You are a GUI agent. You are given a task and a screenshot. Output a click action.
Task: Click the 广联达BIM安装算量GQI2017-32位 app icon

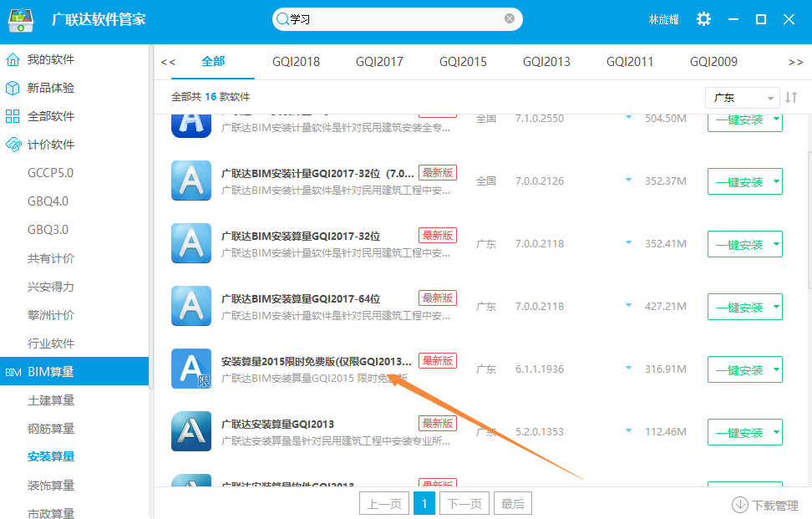pos(191,243)
